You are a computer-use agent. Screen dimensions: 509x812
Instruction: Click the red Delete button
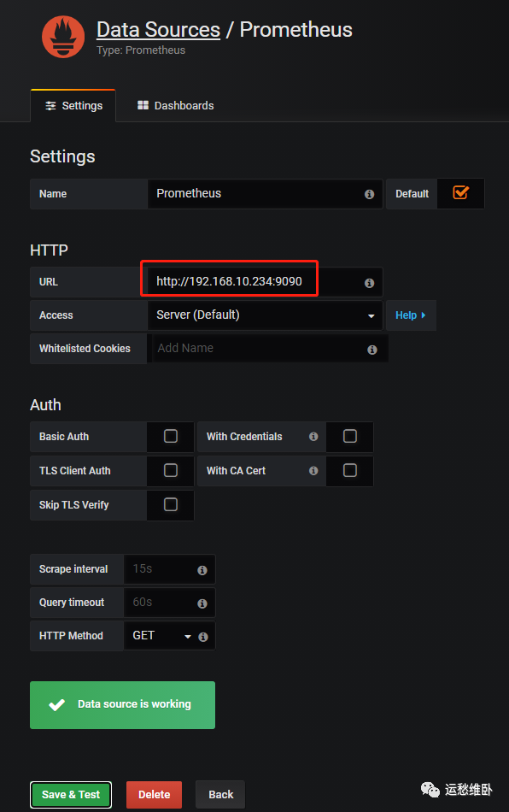154,794
